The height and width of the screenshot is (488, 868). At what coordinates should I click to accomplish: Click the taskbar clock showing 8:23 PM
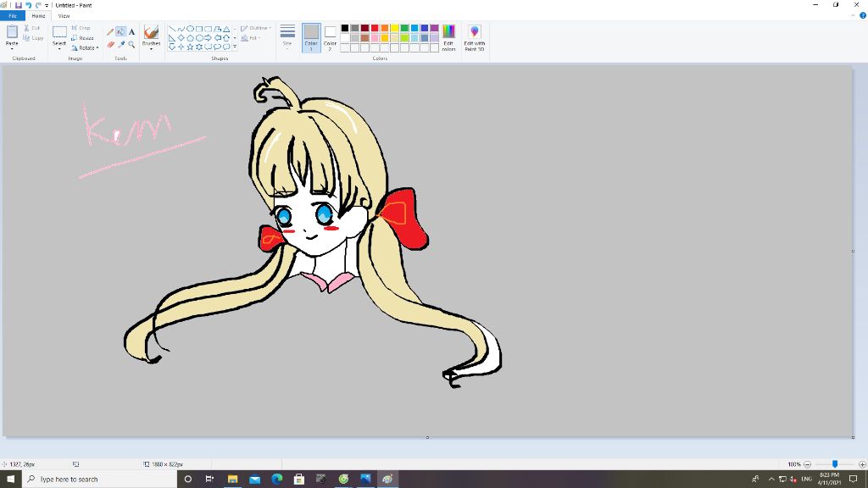pyautogui.click(x=829, y=480)
